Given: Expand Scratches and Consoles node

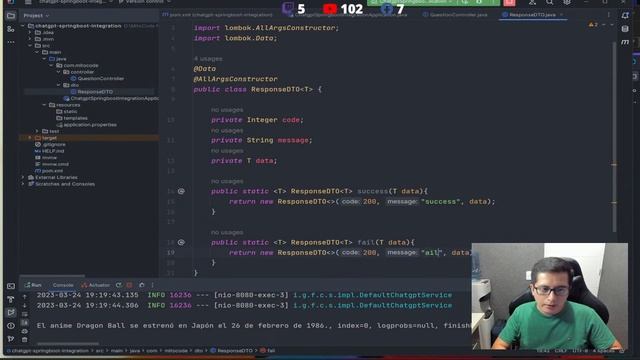Looking at the screenshot, I should [23, 184].
